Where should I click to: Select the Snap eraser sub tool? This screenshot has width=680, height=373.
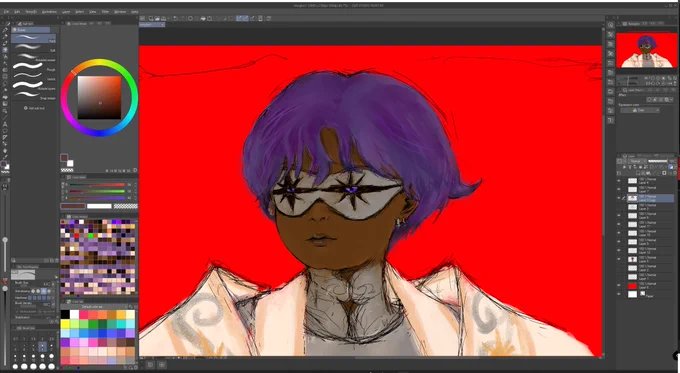click(x=33, y=95)
